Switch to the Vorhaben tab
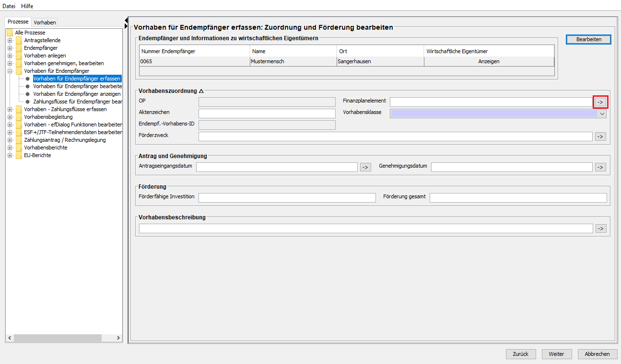The image size is (621, 364). (45, 22)
